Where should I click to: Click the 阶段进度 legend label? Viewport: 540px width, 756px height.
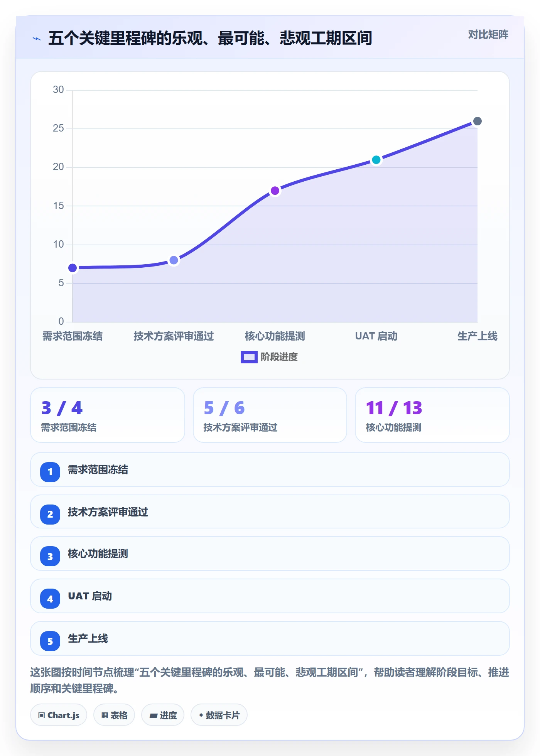279,357
